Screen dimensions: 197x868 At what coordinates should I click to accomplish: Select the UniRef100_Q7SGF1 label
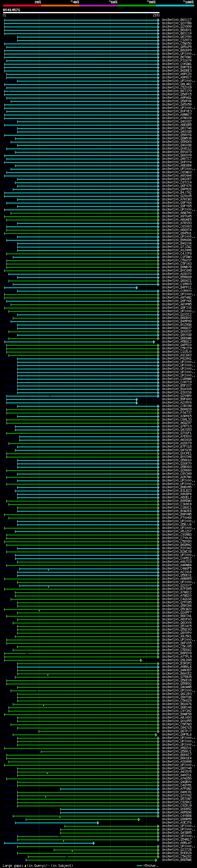tap(177, 433)
